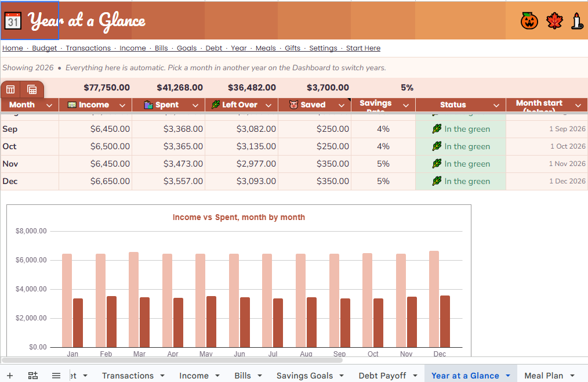Switch to the Transactions sheet tab
This screenshot has width=588, height=382.
[128, 376]
